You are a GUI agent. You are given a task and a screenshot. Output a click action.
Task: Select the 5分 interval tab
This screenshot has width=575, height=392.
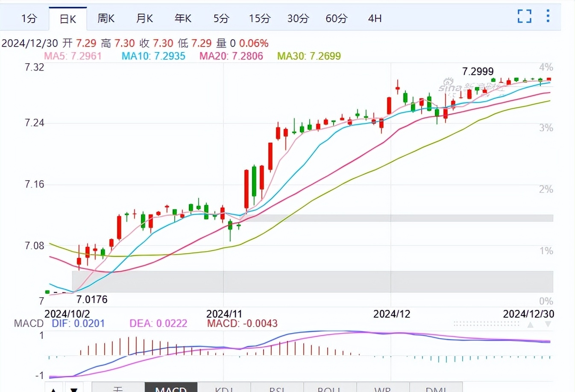point(221,18)
